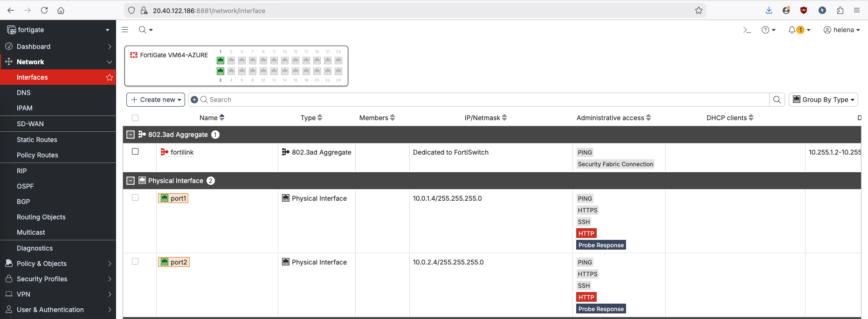The height and width of the screenshot is (319, 868).
Task: Open the Group By Type dropdown
Action: point(823,100)
